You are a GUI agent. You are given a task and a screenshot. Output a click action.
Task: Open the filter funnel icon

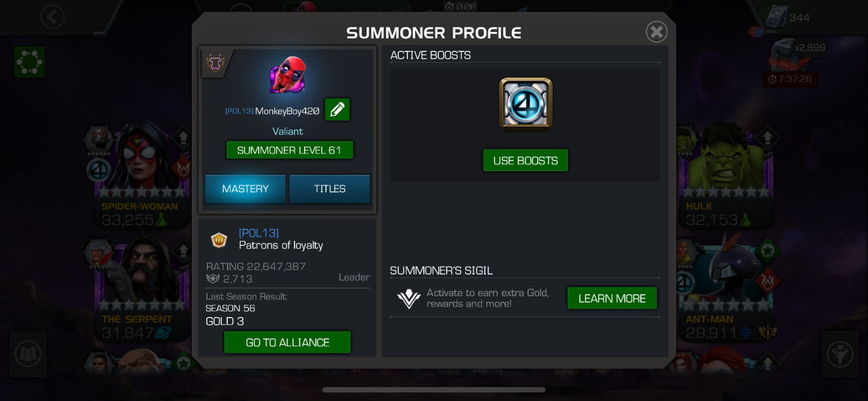click(840, 354)
